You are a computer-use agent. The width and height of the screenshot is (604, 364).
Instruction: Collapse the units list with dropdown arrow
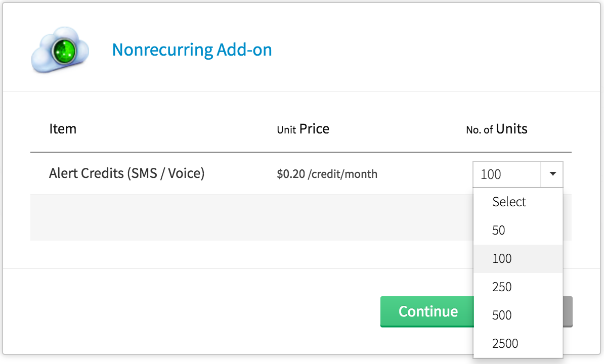coord(552,174)
